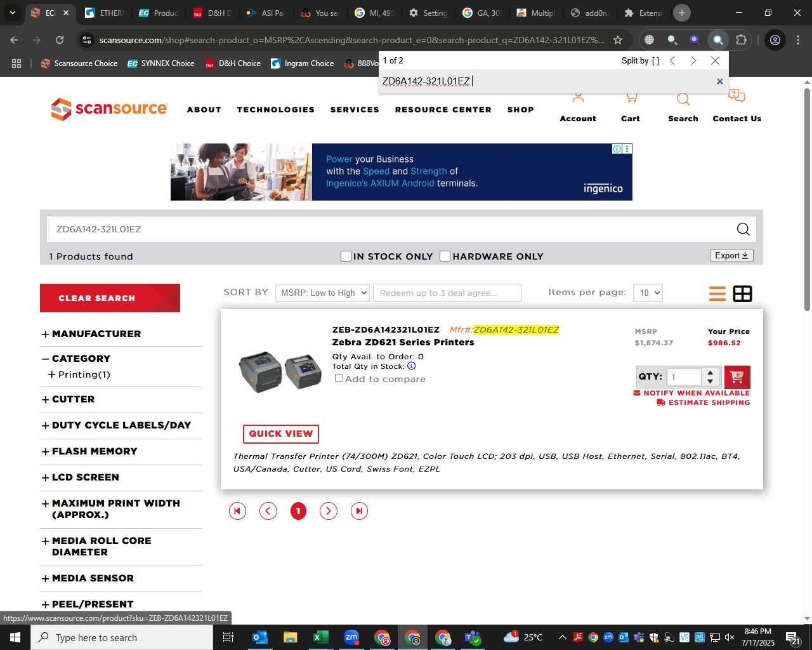Click the QTY input field

[684, 377]
